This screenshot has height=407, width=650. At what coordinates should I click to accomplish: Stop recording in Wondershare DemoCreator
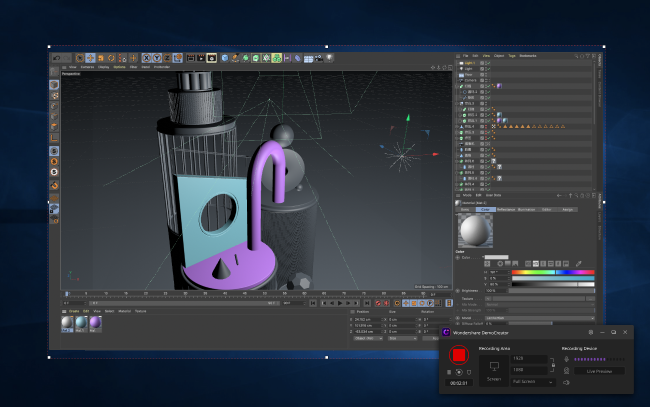pyautogui.click(x=459, y=355)
